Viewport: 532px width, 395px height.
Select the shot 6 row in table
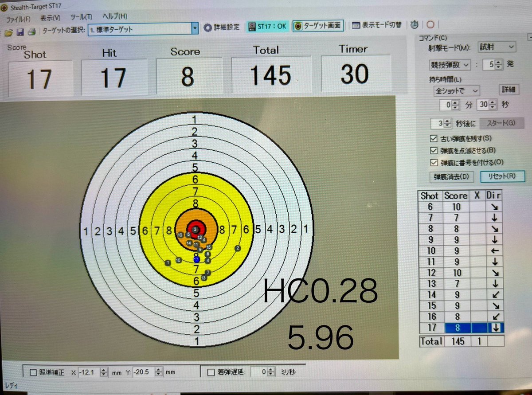(x=461, y=207)
